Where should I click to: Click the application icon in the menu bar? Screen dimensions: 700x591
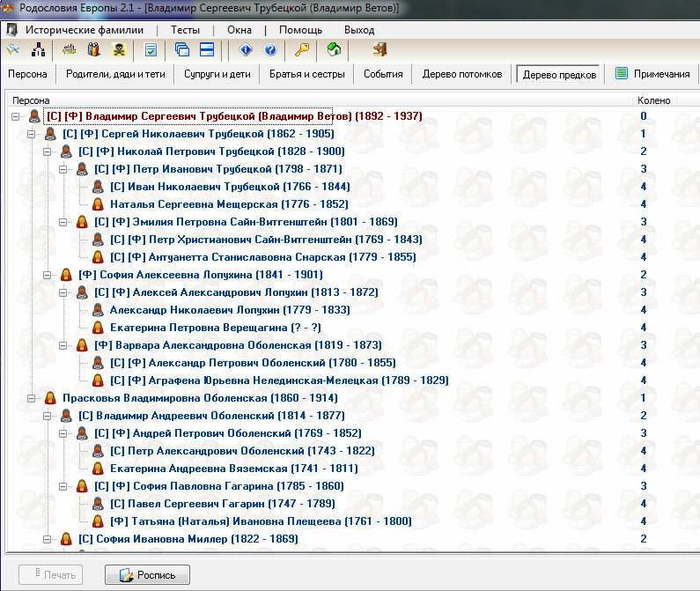[12, 30]
